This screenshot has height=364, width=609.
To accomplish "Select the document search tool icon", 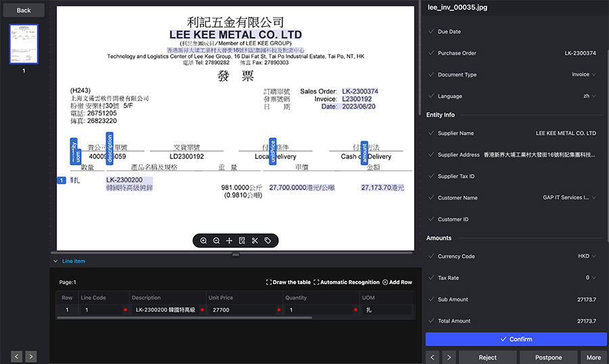I will 242,241.
